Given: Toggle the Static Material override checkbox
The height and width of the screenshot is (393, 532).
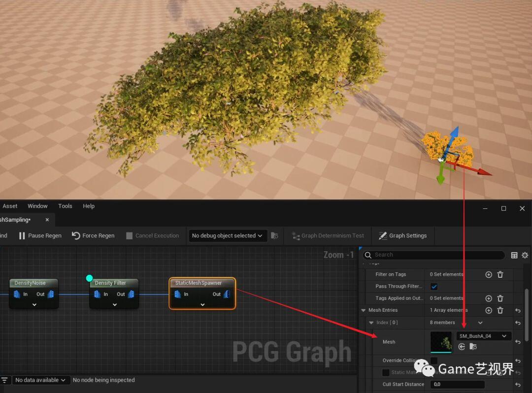Looking at the screenshot, I should [386, 372].
